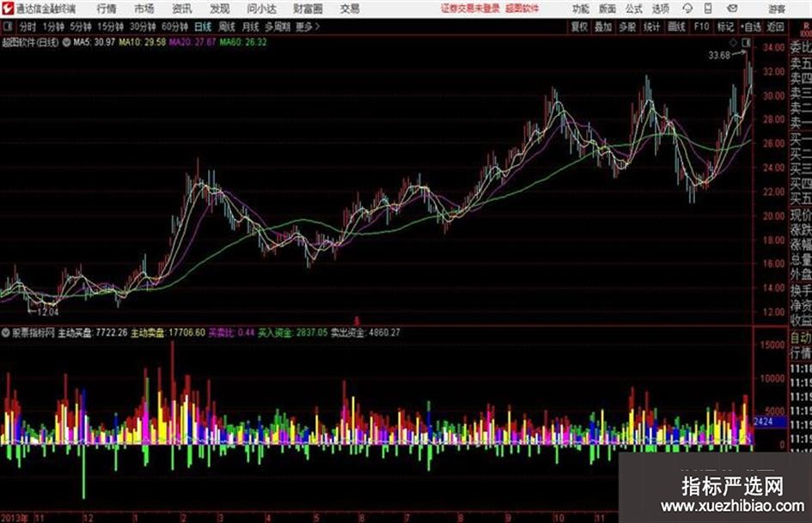Open the 功能 menu
The width and height of the screenshot is (812, 523).
(x=581, y=9)
